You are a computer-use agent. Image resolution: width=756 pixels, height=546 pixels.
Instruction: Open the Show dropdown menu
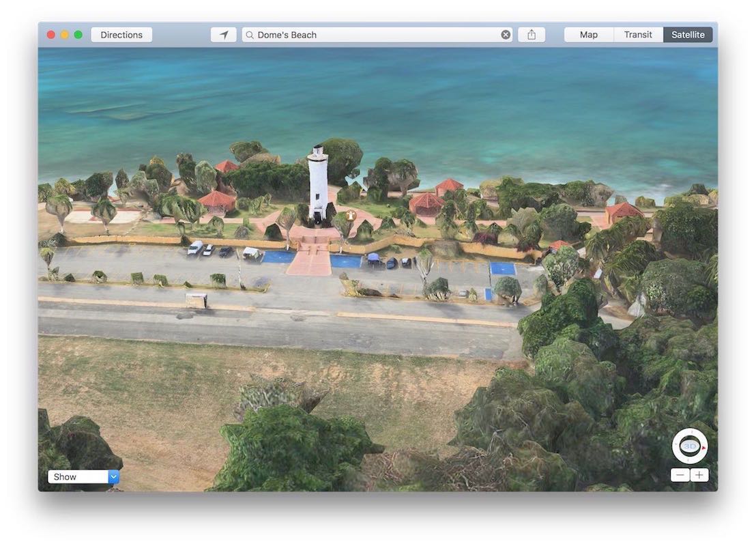pos(83,476)
